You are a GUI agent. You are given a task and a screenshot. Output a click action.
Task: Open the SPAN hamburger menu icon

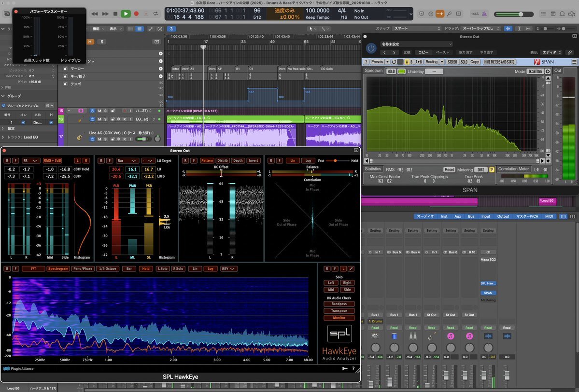point(574,62)
